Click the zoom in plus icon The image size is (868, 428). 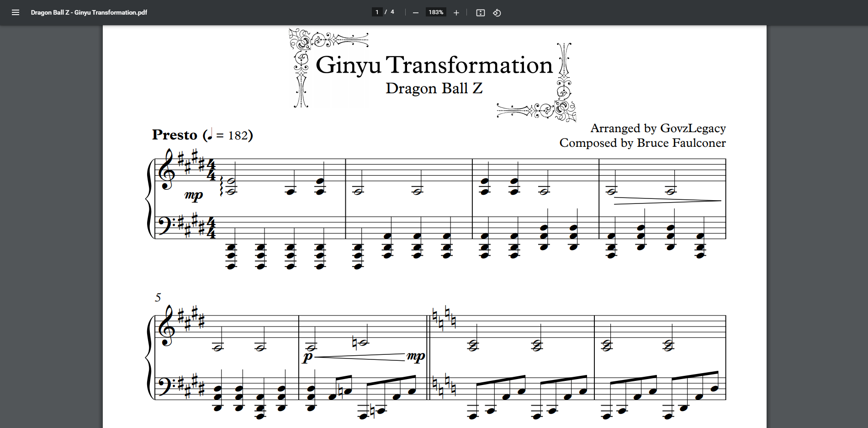pos(456,13)
